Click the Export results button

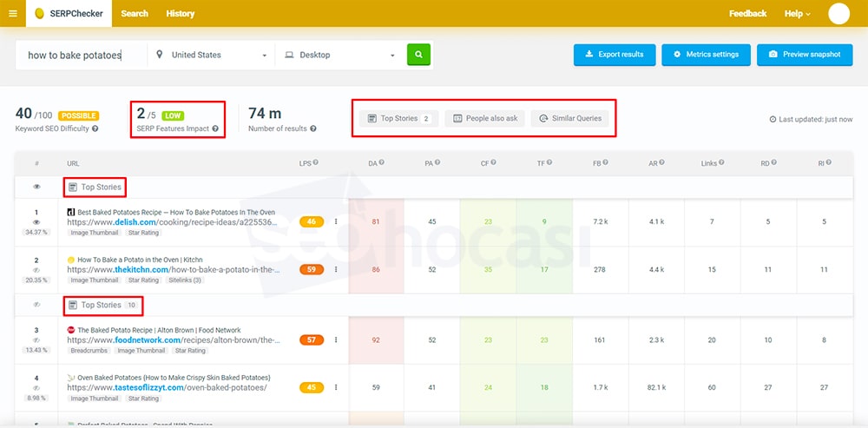pyautogui.click(x=614, y=55)
